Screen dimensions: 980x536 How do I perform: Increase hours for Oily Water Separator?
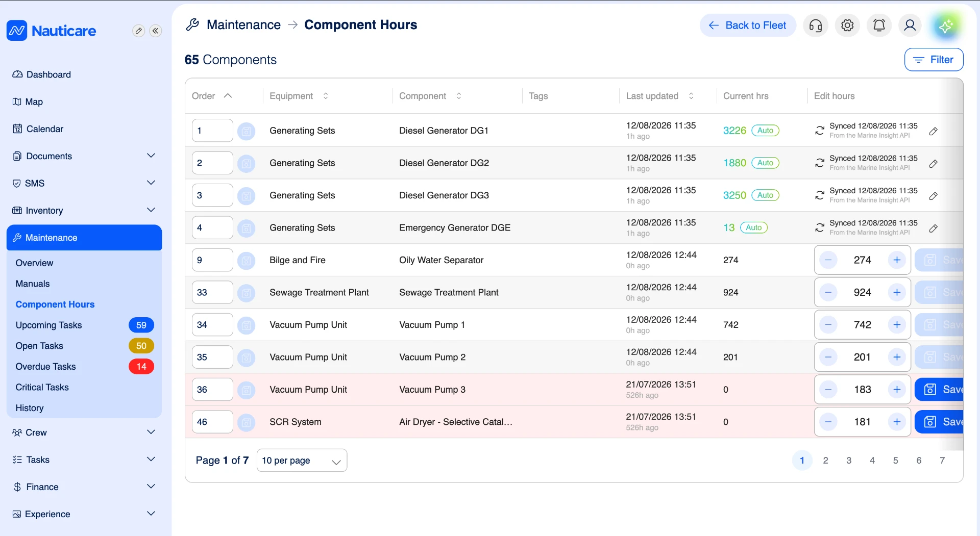point(897,260)
